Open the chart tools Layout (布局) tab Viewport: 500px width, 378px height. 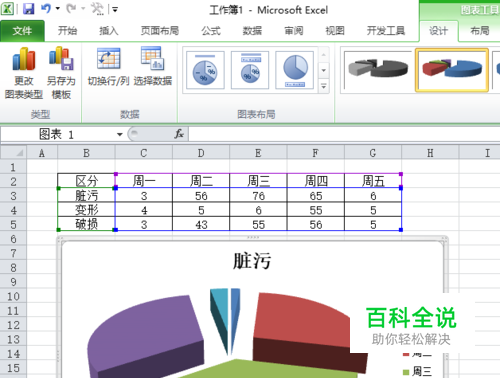[480, 31]
